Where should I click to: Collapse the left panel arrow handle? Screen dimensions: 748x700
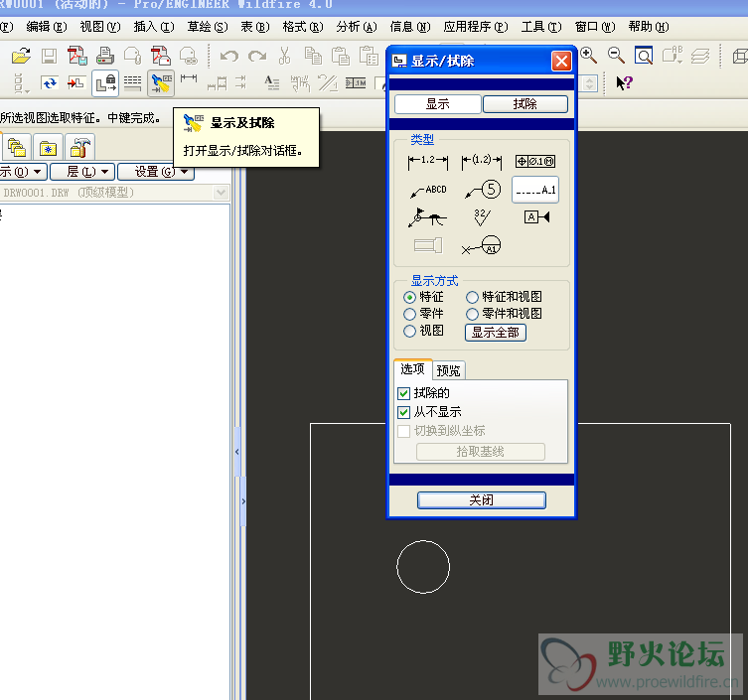pyautogui.click(x=237, y=451)
